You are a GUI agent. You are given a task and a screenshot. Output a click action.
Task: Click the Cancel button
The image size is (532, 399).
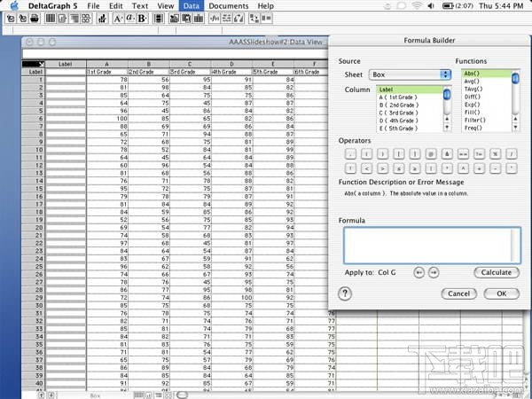pos(458,293)
